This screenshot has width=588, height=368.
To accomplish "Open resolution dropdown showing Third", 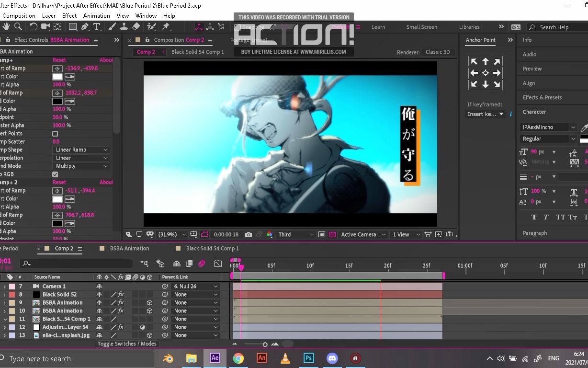I will [296, 234].
